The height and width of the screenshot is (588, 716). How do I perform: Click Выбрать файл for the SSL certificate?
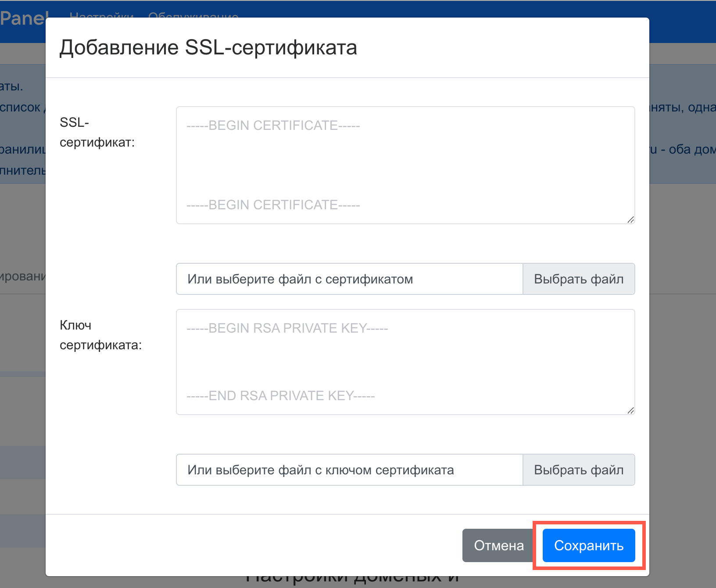578,279
